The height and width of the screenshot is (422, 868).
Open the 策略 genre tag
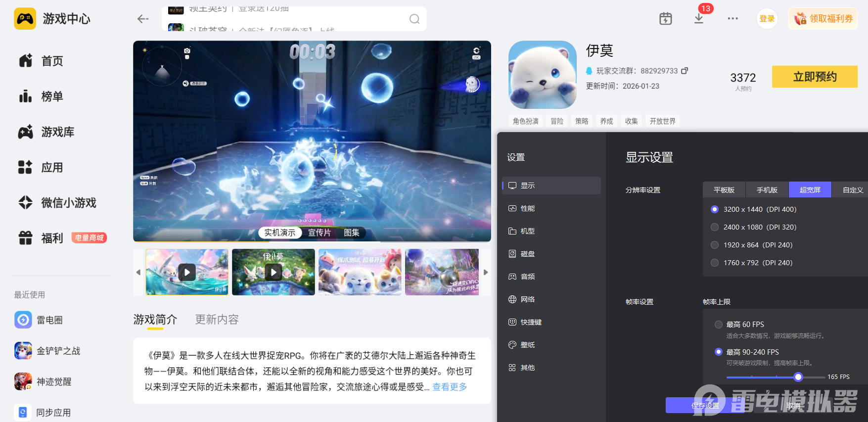pos(582,121)
